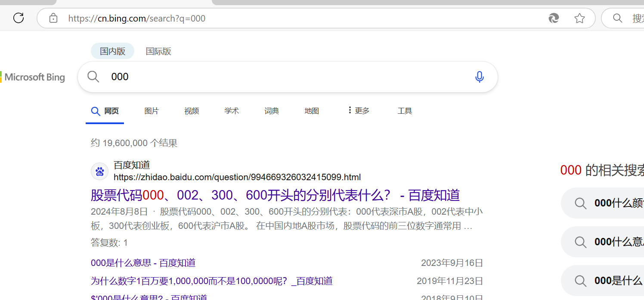Click the Microsoft Bing logo
This screenshot has width=644, height=300.
pos(33,77)
